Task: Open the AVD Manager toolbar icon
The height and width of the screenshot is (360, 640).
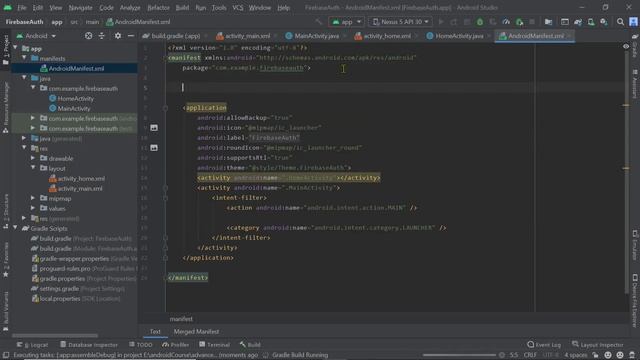Action: [591, 22]
